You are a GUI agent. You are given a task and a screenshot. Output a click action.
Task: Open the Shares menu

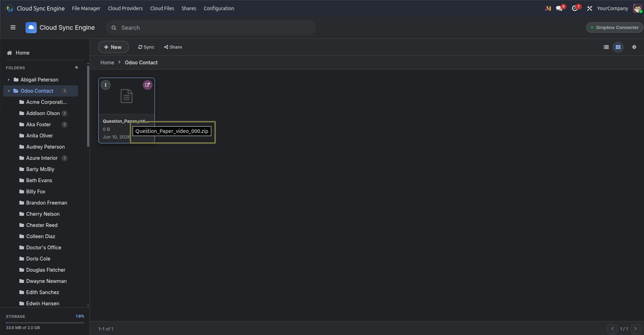click(189, 8)
